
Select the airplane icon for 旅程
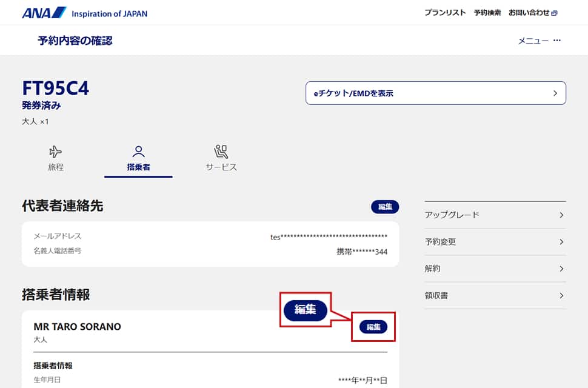point(55,152)
